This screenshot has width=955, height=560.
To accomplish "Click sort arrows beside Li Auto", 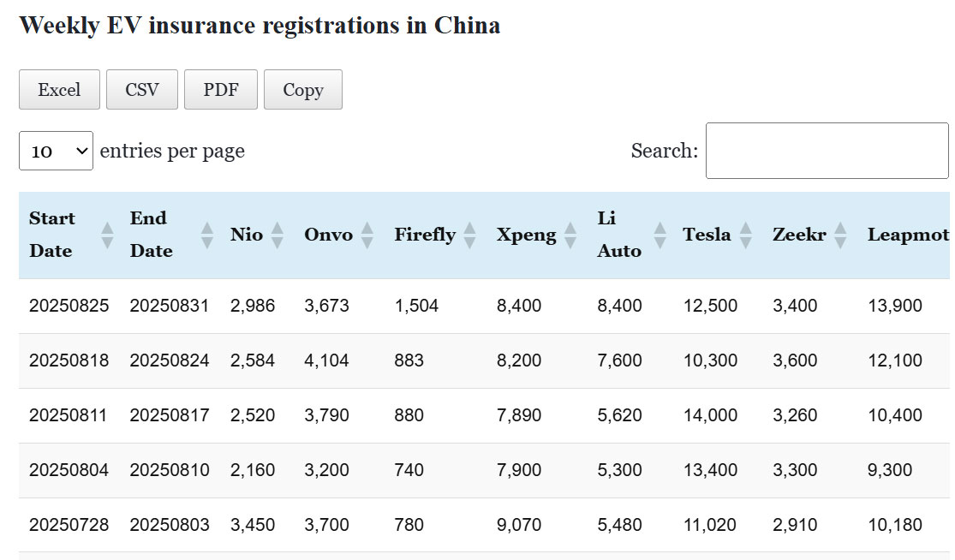I will click(660, 235).
